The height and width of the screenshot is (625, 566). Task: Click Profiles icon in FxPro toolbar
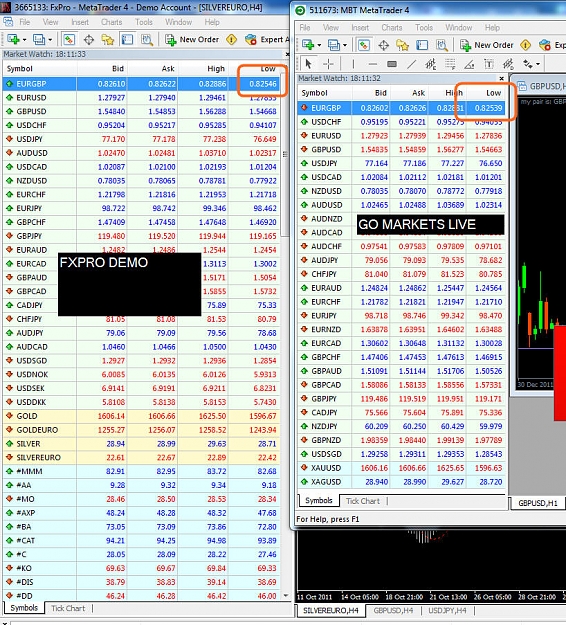tap(39, 39)
